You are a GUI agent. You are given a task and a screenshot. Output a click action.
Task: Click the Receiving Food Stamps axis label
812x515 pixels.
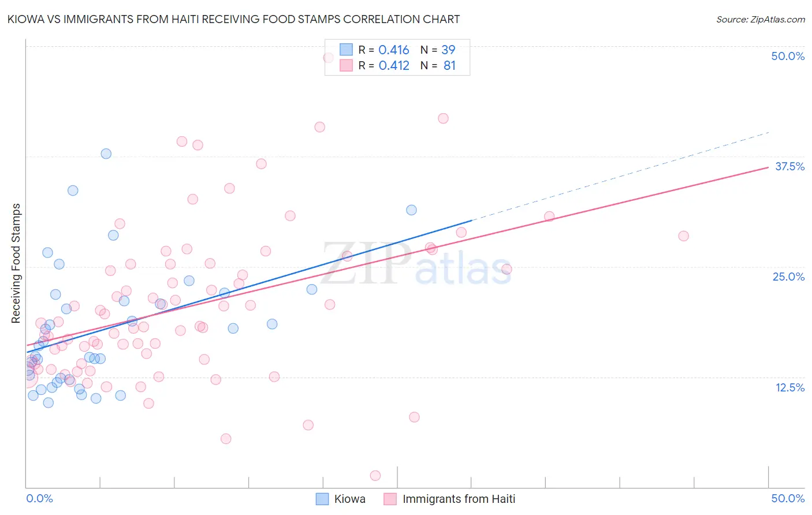16,263
